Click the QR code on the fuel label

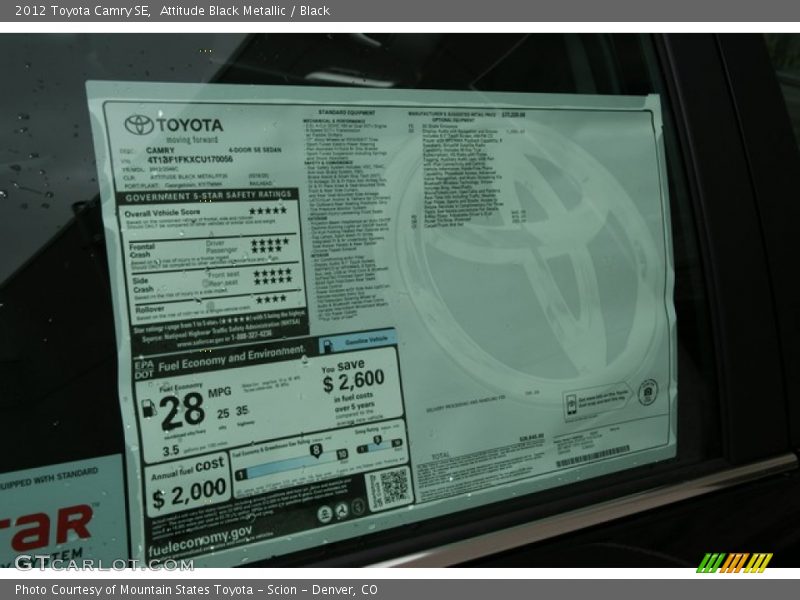(x=389, y=487)
